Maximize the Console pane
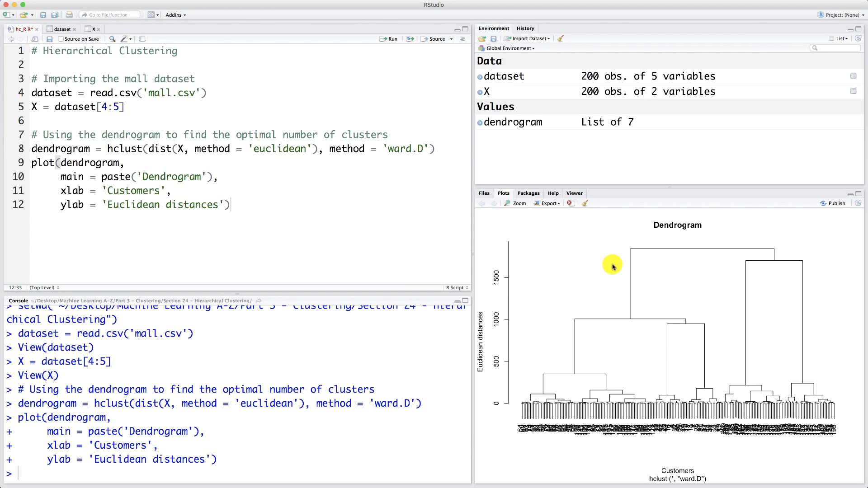Viewport: 868px width, 488px height. tap(465, 300)
